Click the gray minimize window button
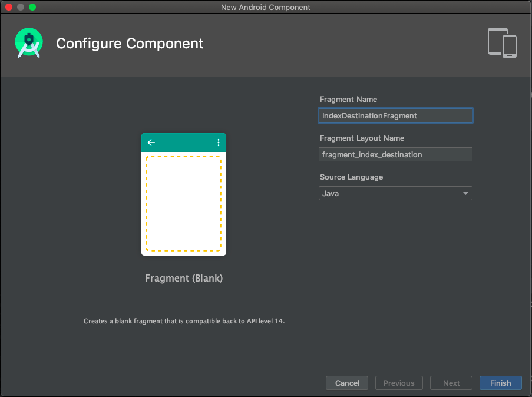The height and width of the screenshot is (397, 532). 21,7
